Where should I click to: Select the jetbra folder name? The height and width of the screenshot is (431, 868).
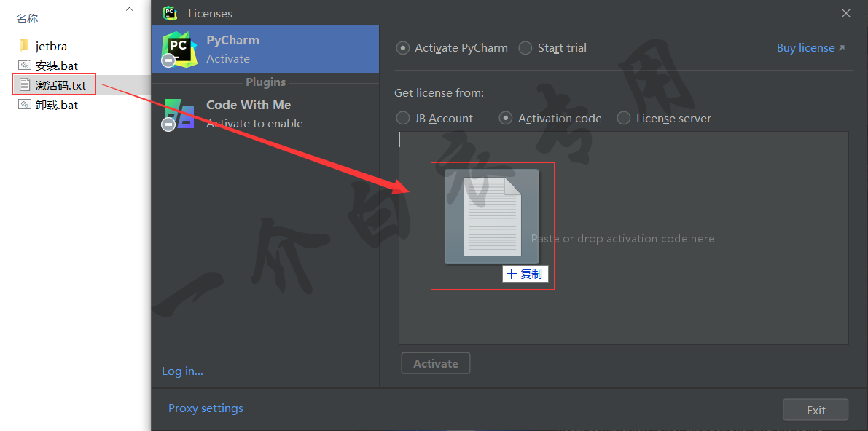(x=52, y=46)
